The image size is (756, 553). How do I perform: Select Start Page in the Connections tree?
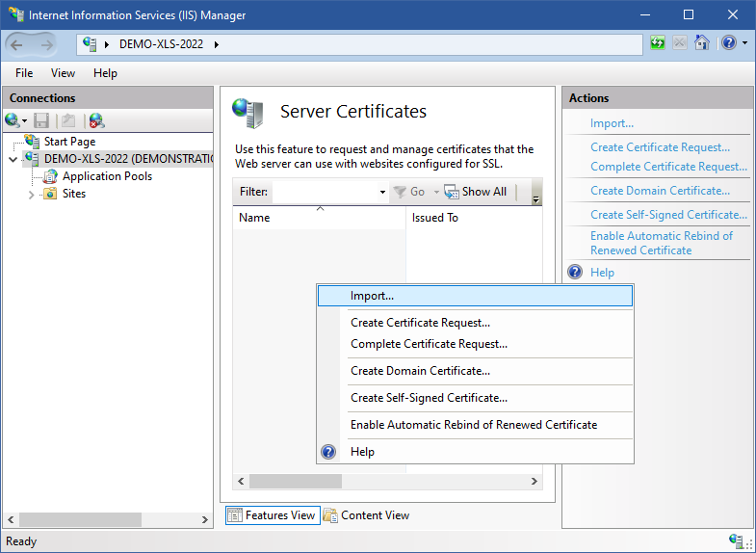[70, 142]
